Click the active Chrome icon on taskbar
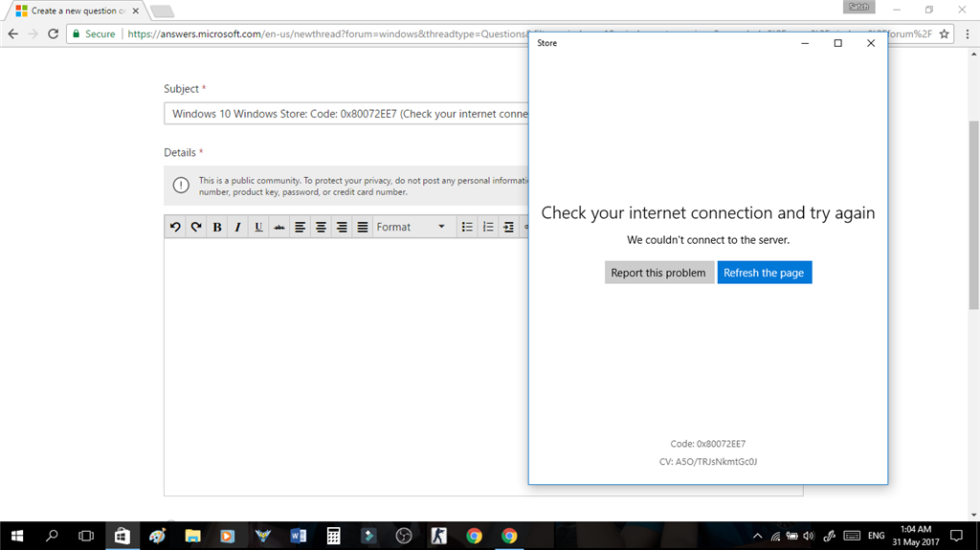The height and width of the screenshot is (550, 980). pyautogui.click(x=509, y=536)
